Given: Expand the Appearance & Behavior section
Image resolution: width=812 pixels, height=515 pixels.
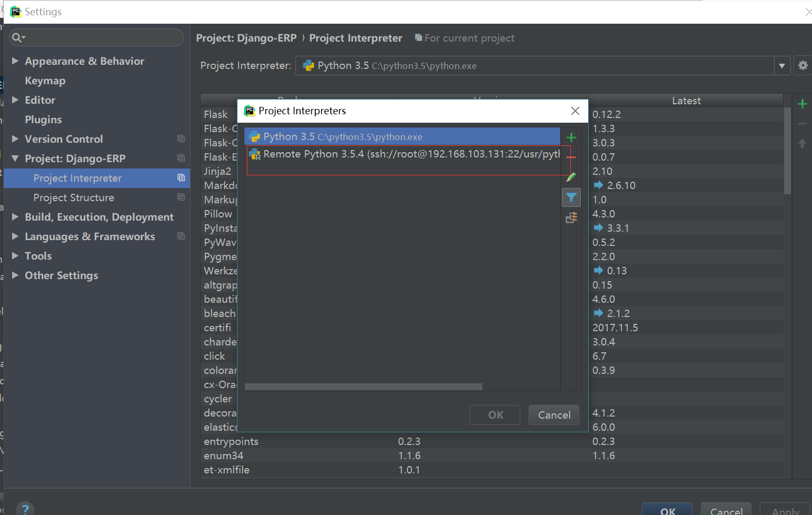Looking at the screenshot, I should [15, 61].
